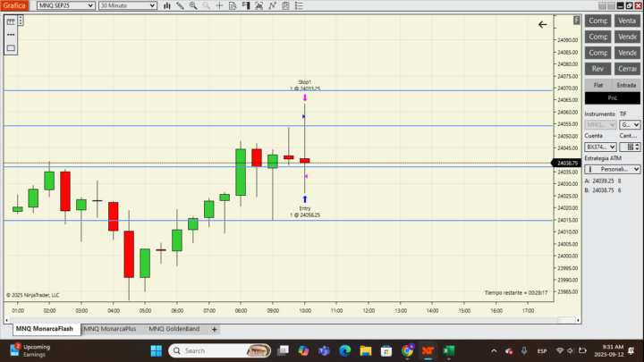Click the taskbar Search box
Viewport: 644px width, 362px height.
point(220,351)
